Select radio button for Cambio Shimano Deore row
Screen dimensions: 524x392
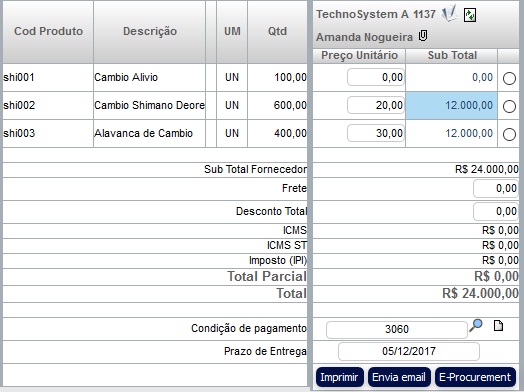[x=509, y=107]
